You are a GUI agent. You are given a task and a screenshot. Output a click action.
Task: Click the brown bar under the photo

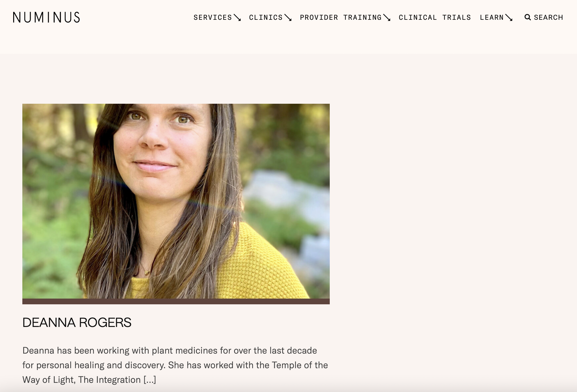click(176, 301)
